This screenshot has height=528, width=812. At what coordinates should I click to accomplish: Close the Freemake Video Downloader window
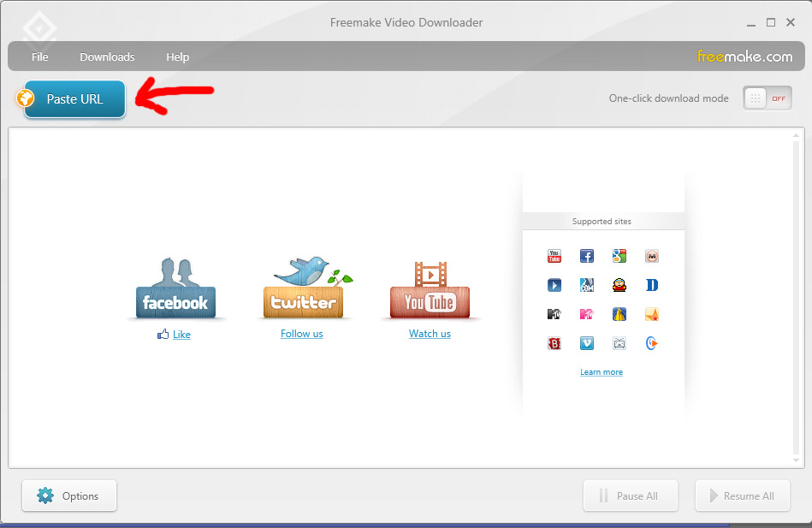(791, 22)
